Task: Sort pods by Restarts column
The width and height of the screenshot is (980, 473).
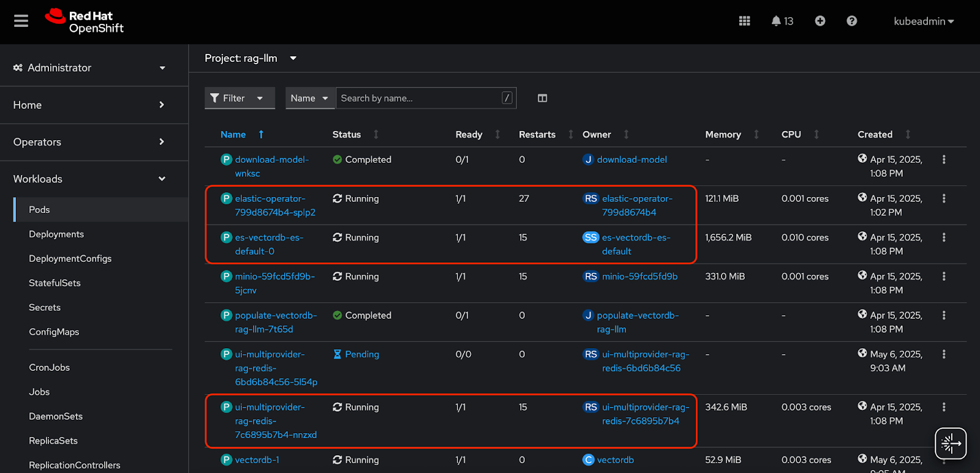Action: (x=537, y=135)
